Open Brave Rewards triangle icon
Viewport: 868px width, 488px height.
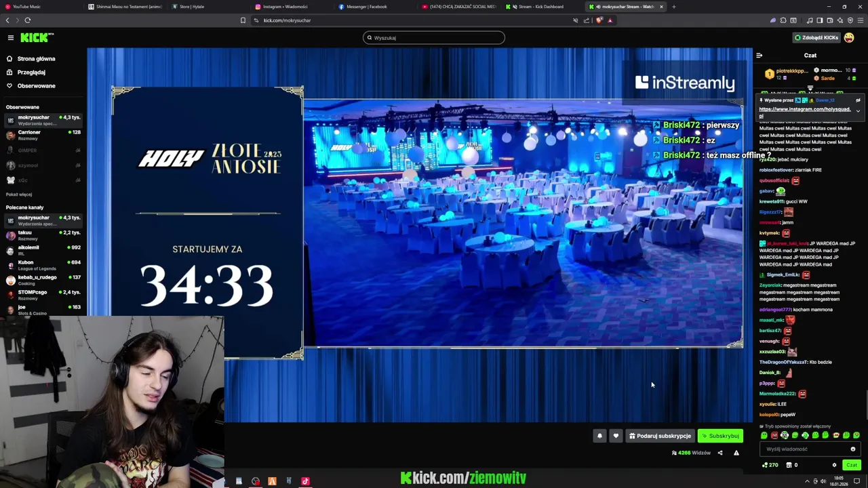[610, 20]
